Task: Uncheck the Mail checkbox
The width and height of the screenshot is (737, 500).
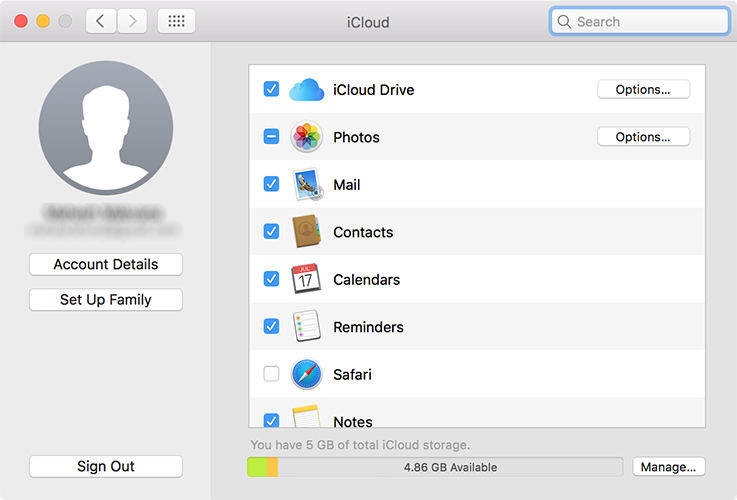Action: [271, 184]
